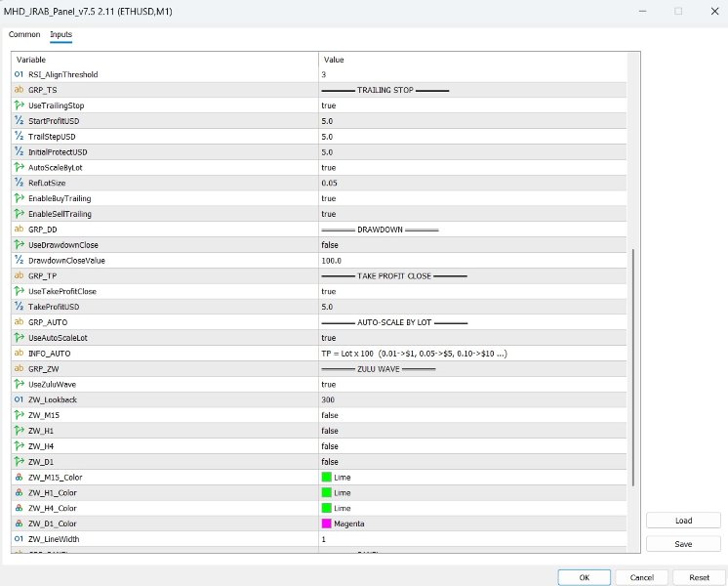Toggle UseZuluWave value
Image resolution: width=728 pixels, height=586 pixels.
pos(472,384)
